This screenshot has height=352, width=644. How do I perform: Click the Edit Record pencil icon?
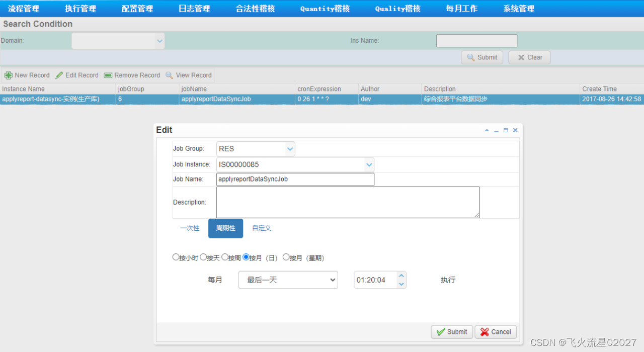pyautogui.click(x=59, y=75)
